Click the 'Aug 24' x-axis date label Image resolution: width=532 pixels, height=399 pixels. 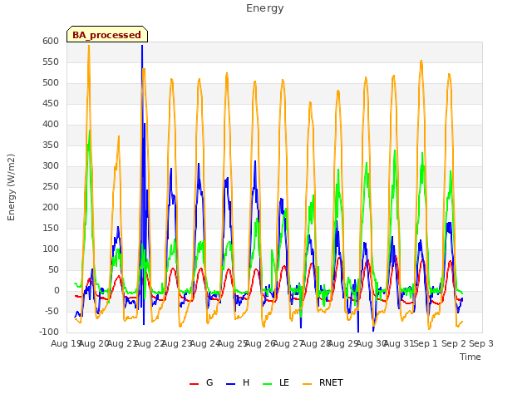[x=204, y=343]
